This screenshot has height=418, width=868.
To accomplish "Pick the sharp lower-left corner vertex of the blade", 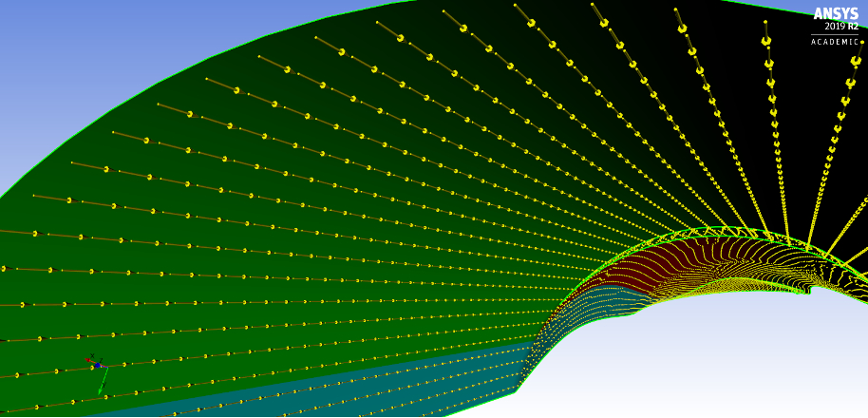I will coord(517,389).
